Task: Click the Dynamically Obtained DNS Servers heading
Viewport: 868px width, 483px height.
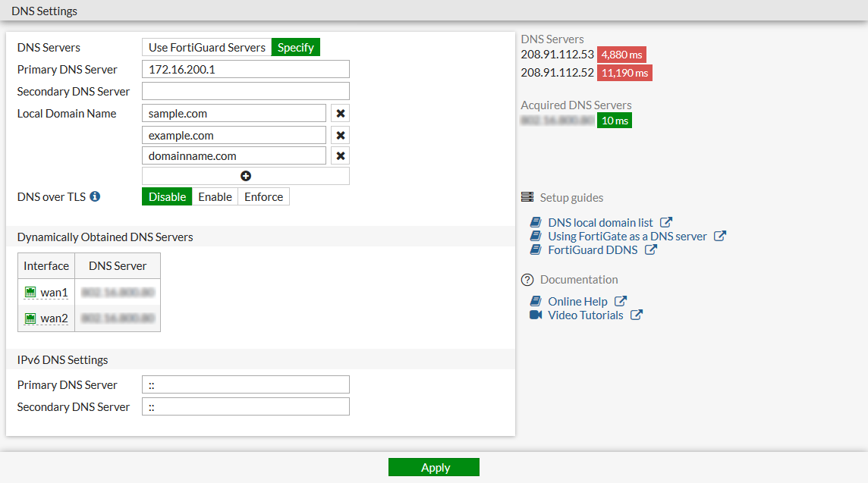Action: pyautogui.click(x=105, y=237)
